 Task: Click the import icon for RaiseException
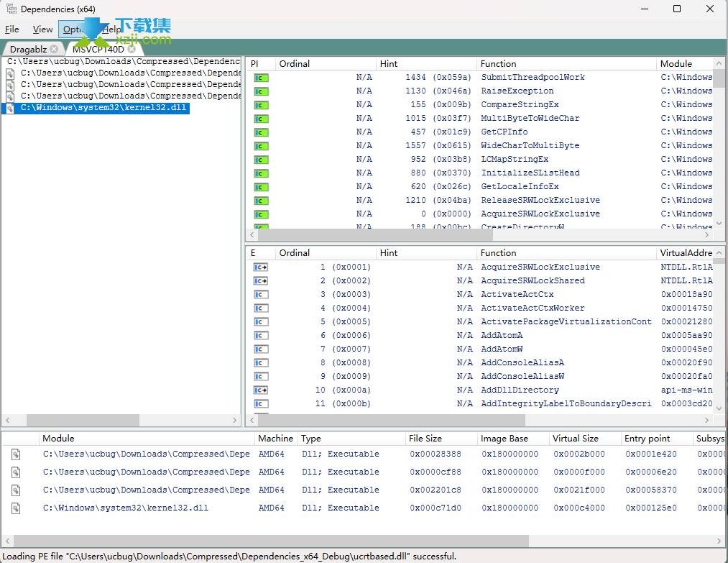point(261,91)
